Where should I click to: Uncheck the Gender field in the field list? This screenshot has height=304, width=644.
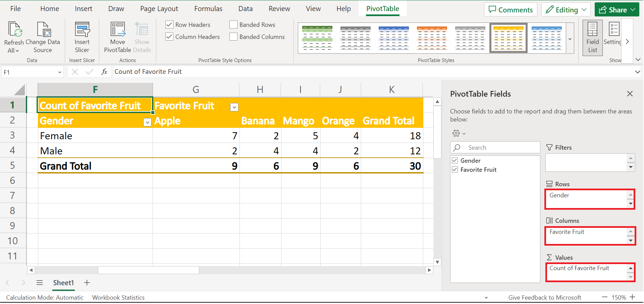click(455, 160)
